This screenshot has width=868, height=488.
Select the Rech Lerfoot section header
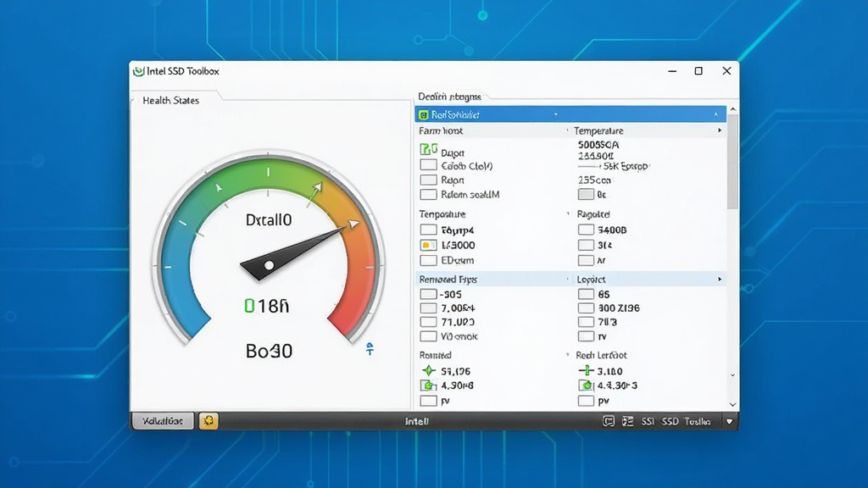tap(601, 355)
